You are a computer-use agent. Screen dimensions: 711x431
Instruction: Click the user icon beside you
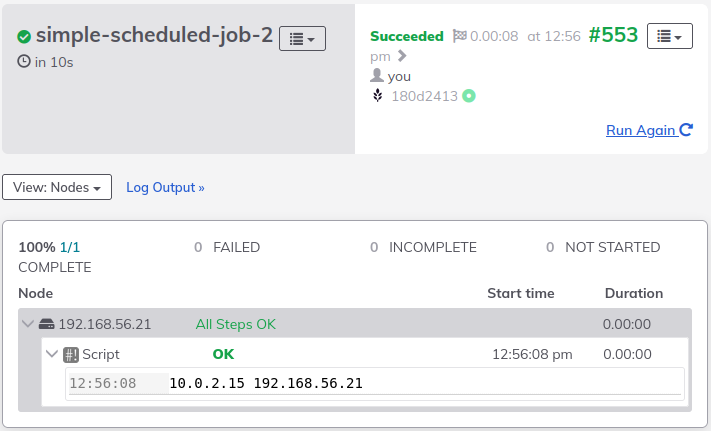[x=377, y=75]
